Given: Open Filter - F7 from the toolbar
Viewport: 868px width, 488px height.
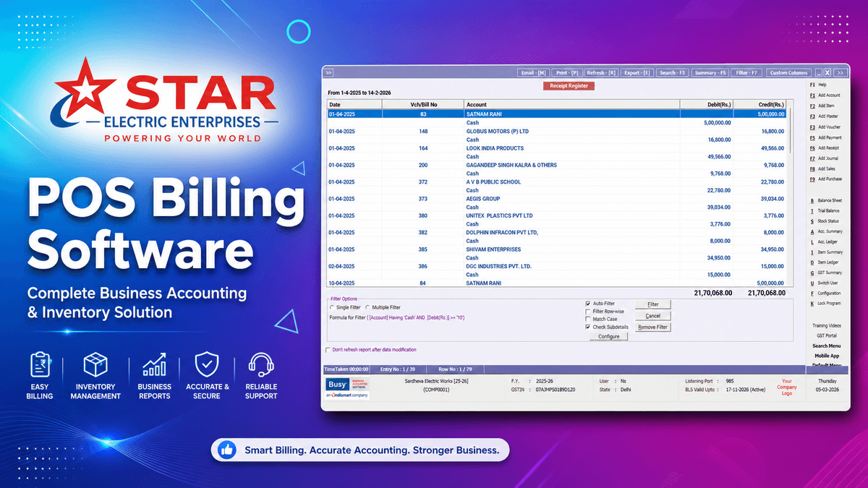Looking at the screenshot, I should [746, 72].
